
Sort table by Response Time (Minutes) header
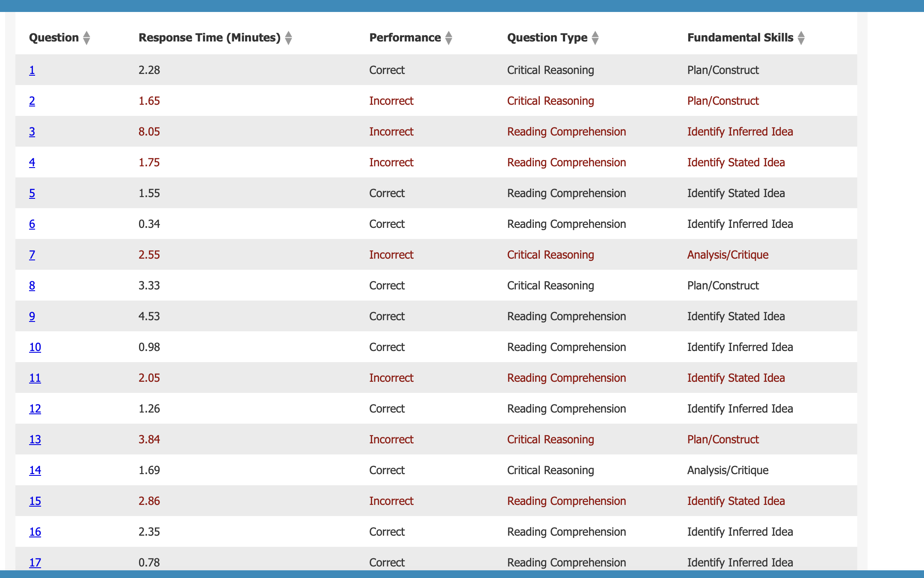coord(209,38)
